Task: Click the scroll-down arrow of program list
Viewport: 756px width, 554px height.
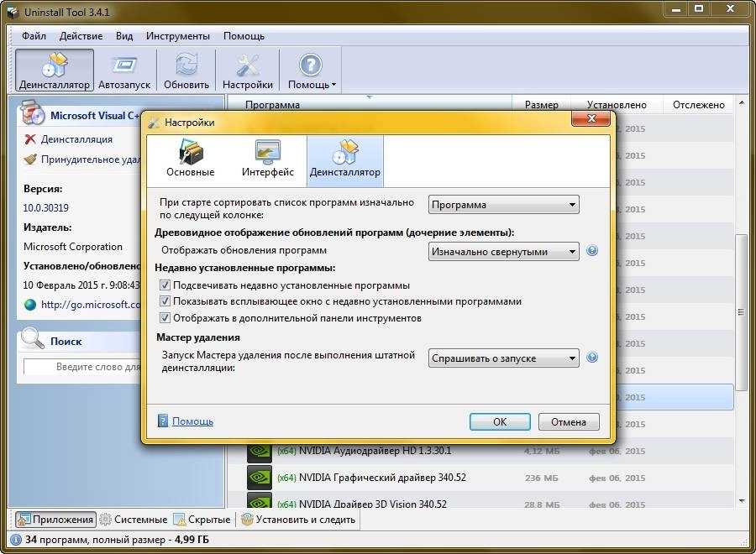Action: coord(741,501)
